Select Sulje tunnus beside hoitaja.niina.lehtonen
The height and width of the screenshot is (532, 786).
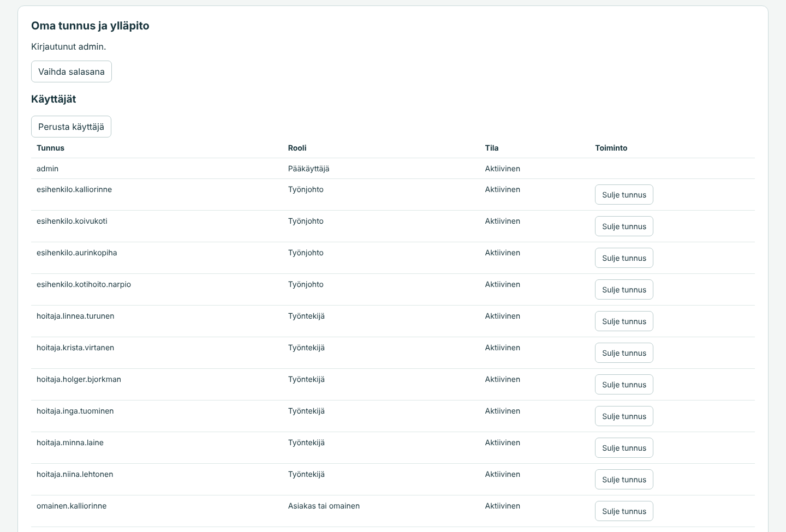[x=624, y=480]
